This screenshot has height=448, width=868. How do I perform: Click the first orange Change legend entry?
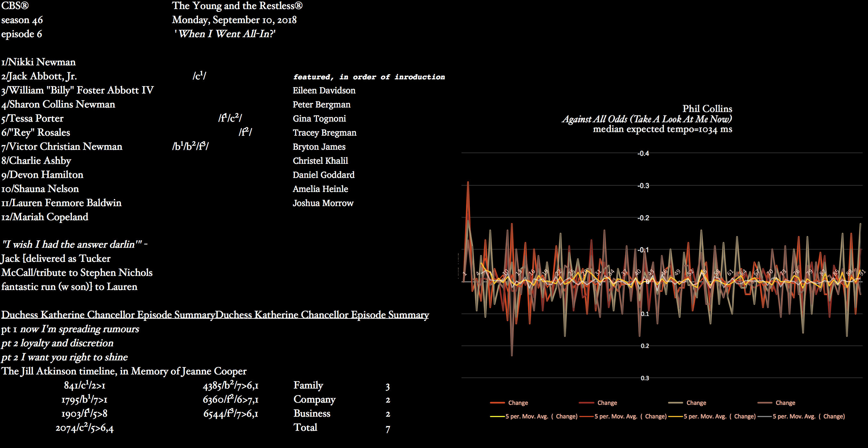coord(517,403)
